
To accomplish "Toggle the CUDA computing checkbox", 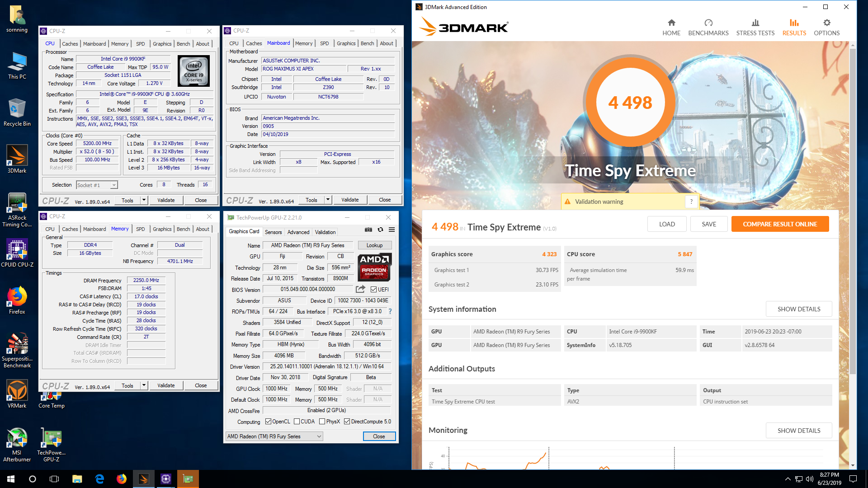I will click(x=297, y=422).
